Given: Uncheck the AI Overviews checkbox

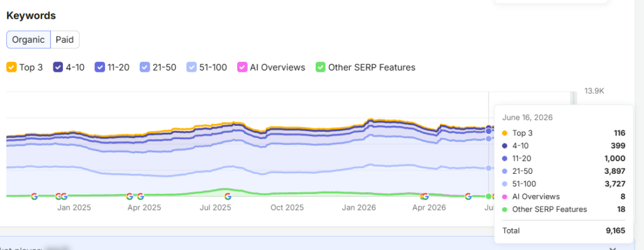Looking at the screenshot, I should pyautogui.click(x=242, y=67).
